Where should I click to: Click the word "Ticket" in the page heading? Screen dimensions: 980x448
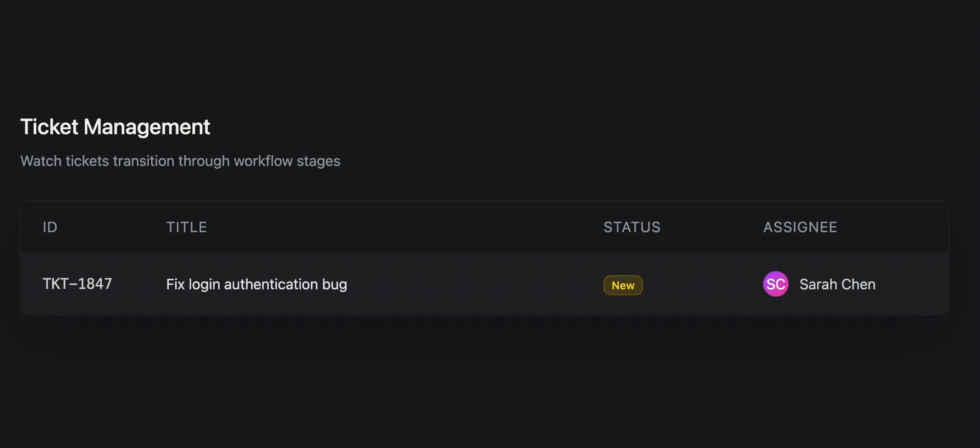pyautogui.click(x=49, y=127)
